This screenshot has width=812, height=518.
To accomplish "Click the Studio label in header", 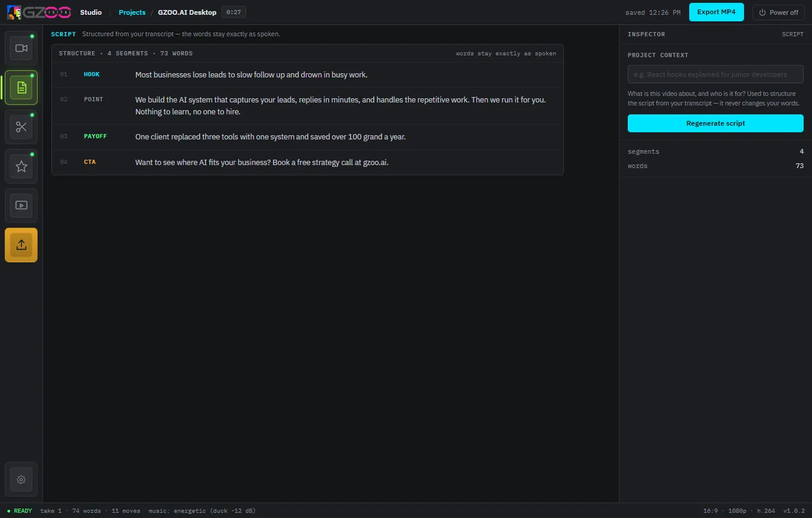I will click(91, 12).
